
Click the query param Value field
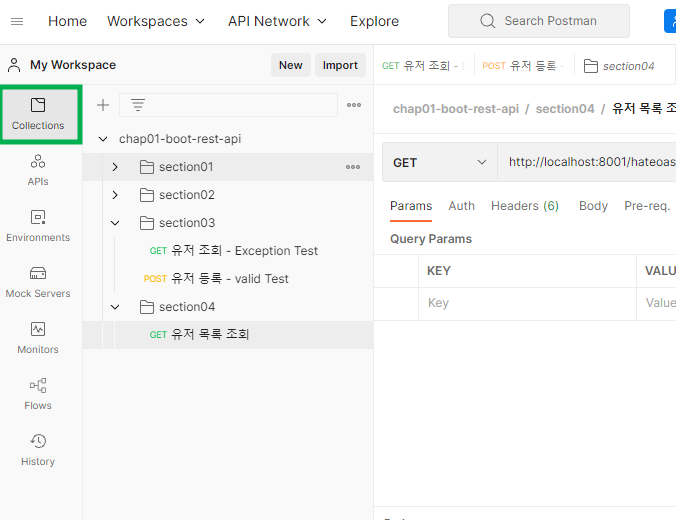point(657,304)
